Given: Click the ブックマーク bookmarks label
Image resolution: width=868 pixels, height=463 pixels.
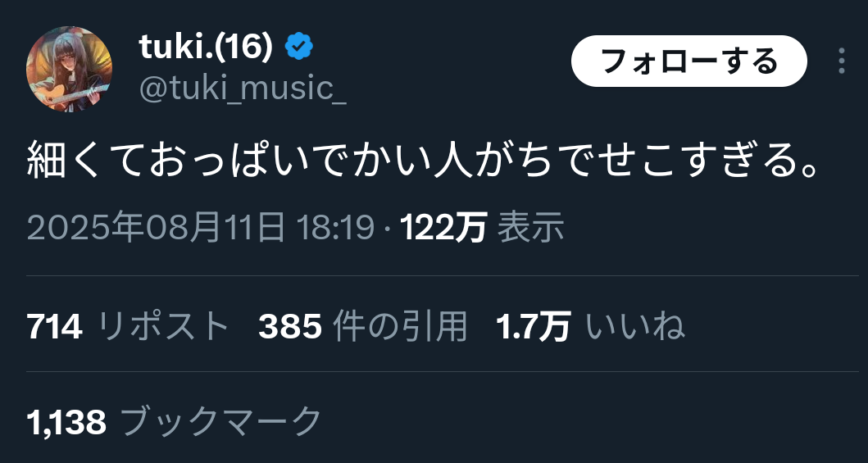Looking at the screenshot, I should 220,421.
